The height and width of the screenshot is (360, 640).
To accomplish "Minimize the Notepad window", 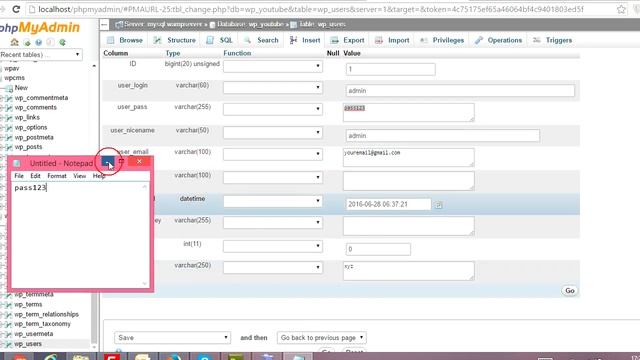I will pos(108,162).
